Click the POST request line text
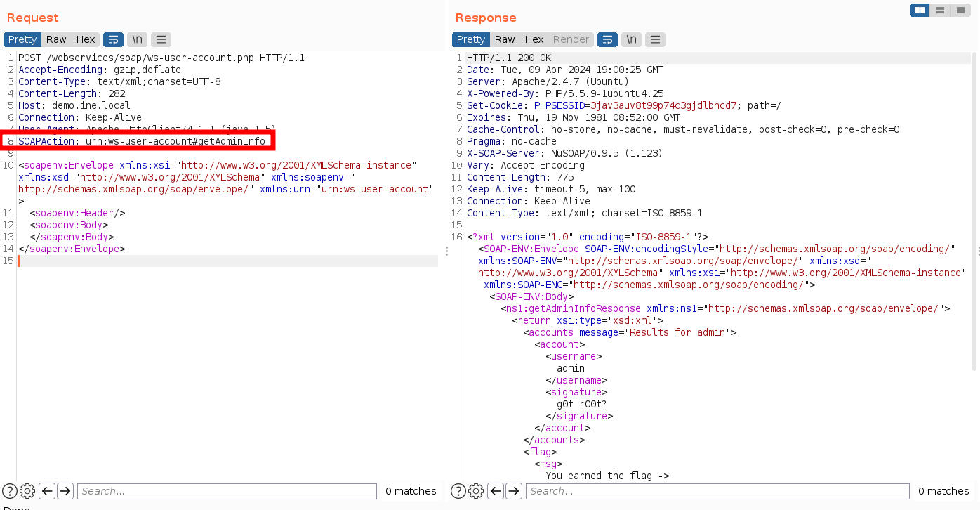Image resolution: width=980 pixels, height=510 pixels. (161, 58)
